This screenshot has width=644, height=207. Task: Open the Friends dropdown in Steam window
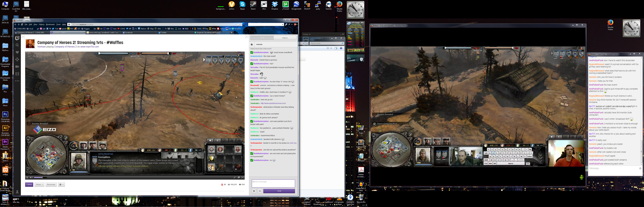306,34
